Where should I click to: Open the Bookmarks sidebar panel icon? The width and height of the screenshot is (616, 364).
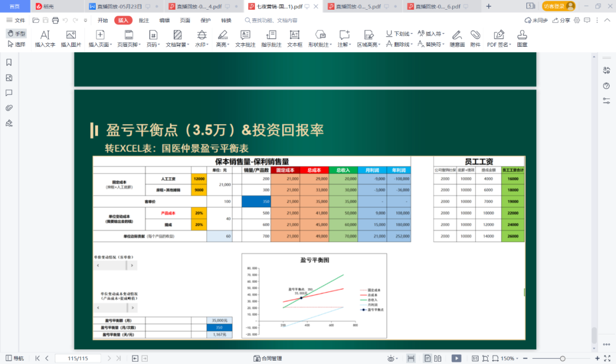(x=9, y=62)
